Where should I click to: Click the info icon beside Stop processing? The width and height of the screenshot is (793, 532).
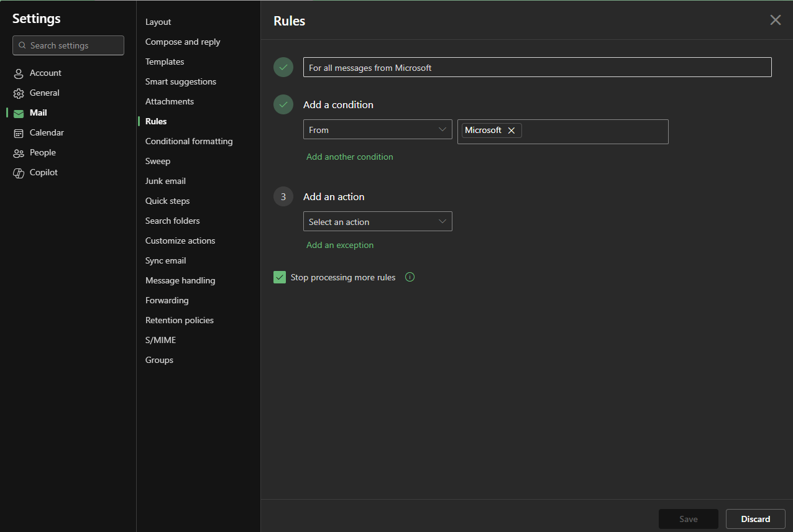(x=410, y=277)
